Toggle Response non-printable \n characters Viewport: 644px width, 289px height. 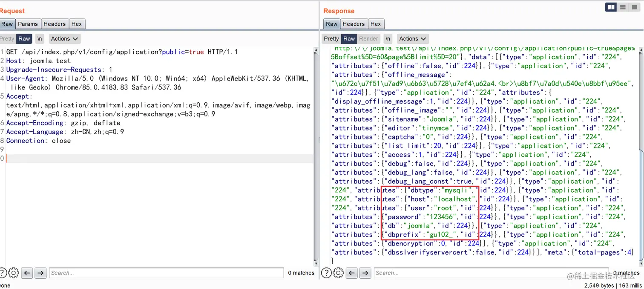(x=388, y=38)
